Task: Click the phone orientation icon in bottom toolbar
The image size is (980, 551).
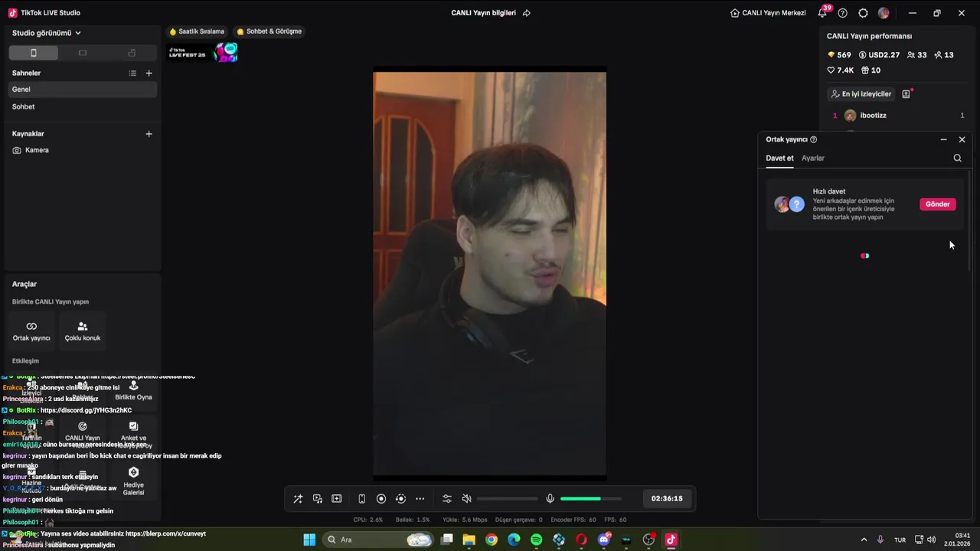Action: pyautogui.click(x=362, y=499)
